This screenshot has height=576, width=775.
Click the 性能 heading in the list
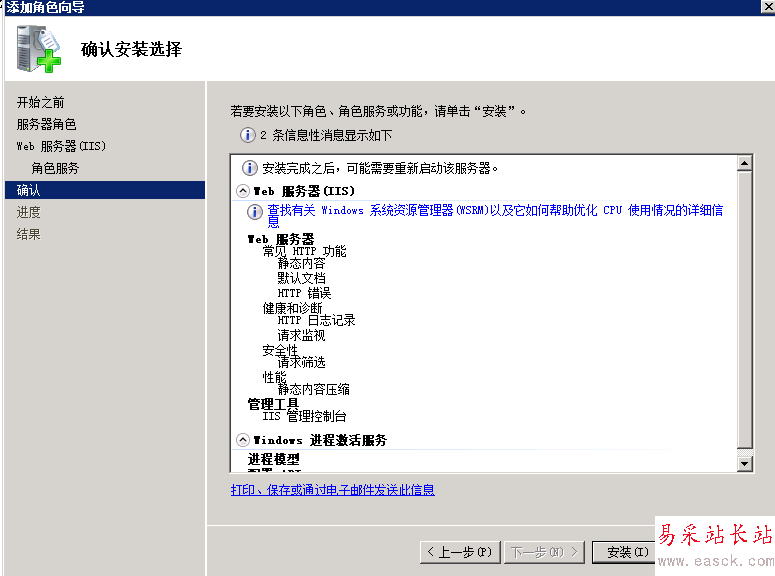(274, 377)
